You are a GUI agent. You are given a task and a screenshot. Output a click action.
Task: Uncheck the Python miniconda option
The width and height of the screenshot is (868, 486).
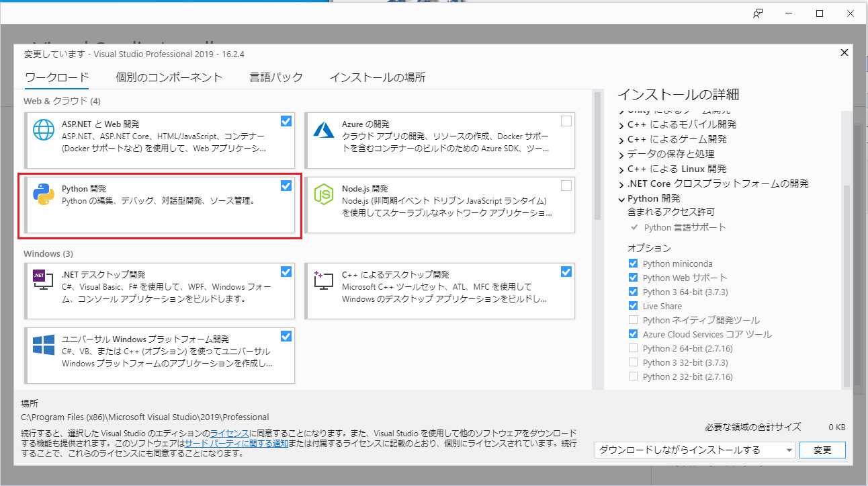click(x=633, y=264)
